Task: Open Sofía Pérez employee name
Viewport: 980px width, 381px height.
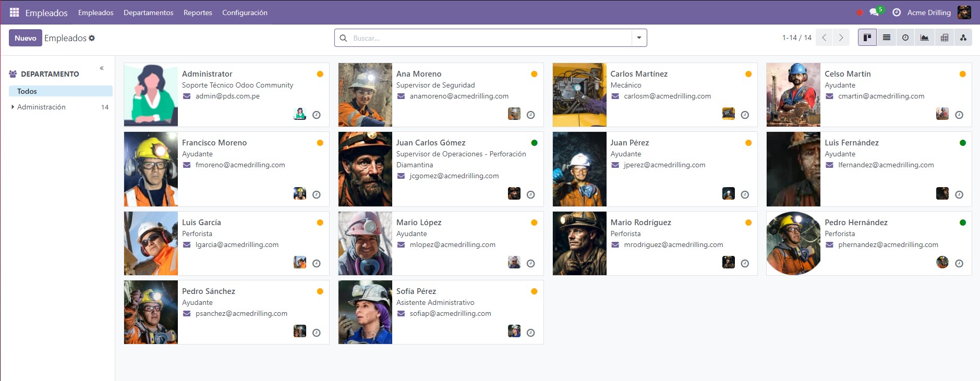Action: point(416,291)
